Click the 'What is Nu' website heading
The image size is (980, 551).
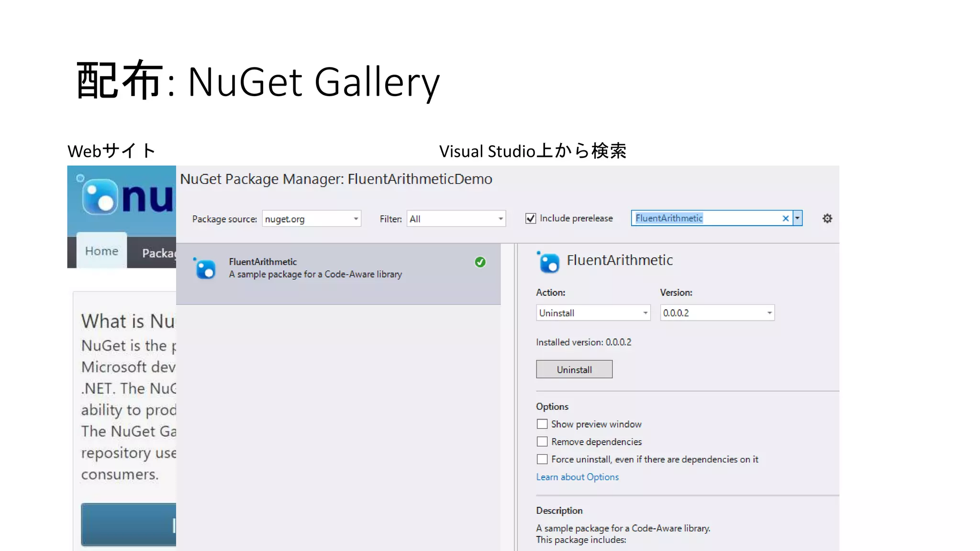pyautogui.click(x=128, y=321)
